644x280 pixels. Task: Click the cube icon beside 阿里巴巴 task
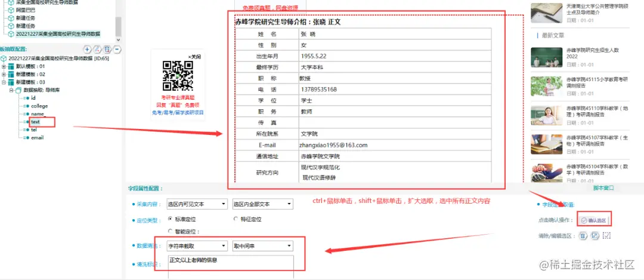coord(11,10)
